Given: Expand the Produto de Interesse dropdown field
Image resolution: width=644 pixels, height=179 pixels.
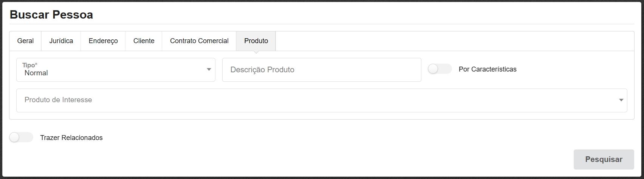Looking at the screenshot, I should [321, 100].
